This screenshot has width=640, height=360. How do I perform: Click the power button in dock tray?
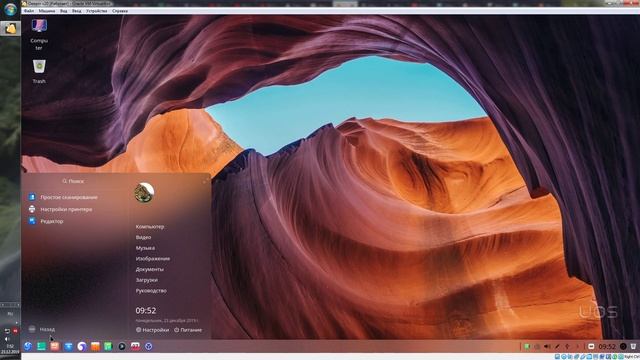click(623, 347)
